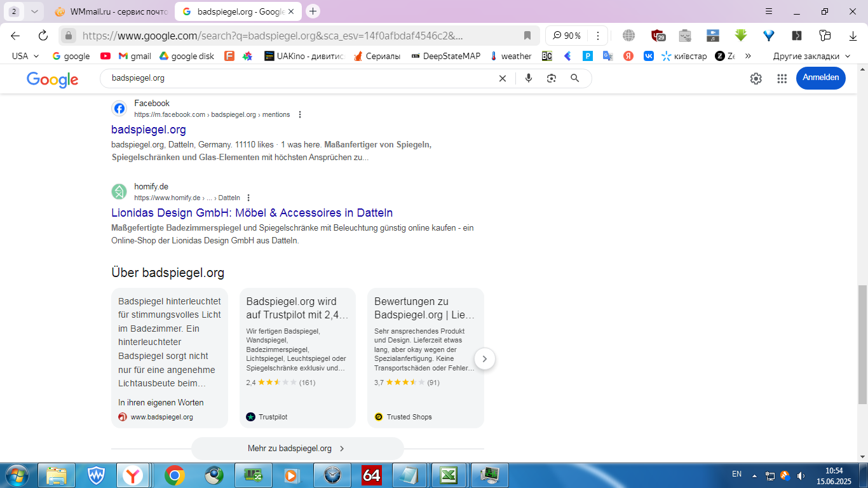Open the Google apps grid

click(782, 78)
